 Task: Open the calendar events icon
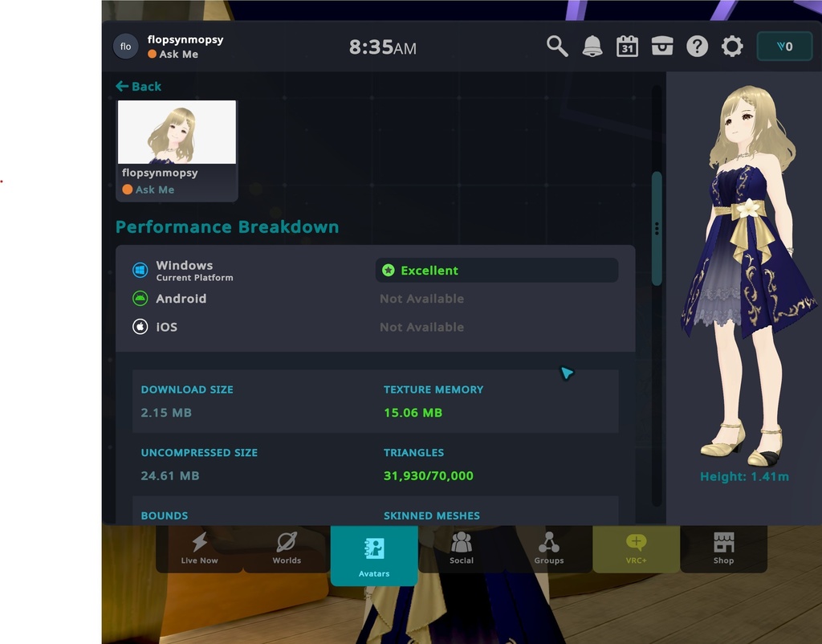pos(627,46)
